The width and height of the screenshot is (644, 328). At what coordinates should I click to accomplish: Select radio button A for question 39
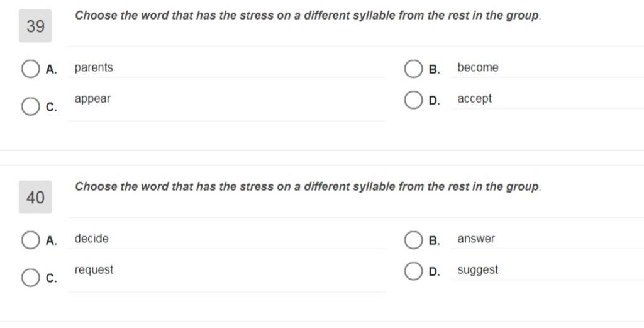click(30, 69)
